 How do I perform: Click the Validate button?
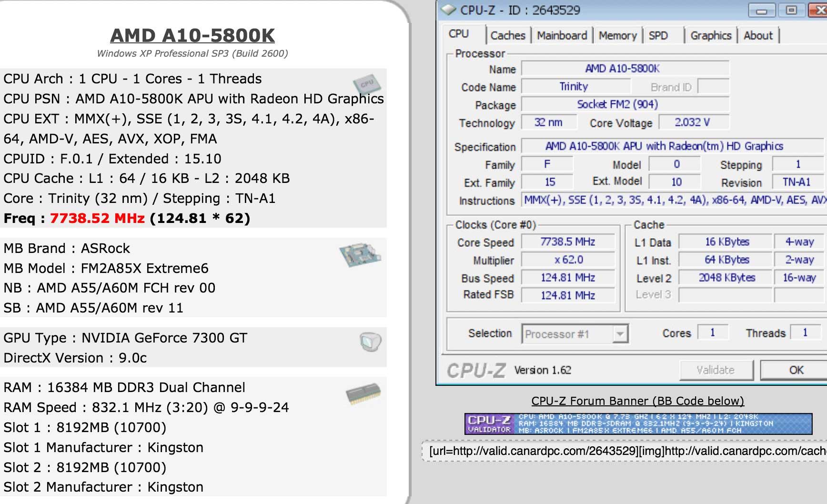(716, 370)
